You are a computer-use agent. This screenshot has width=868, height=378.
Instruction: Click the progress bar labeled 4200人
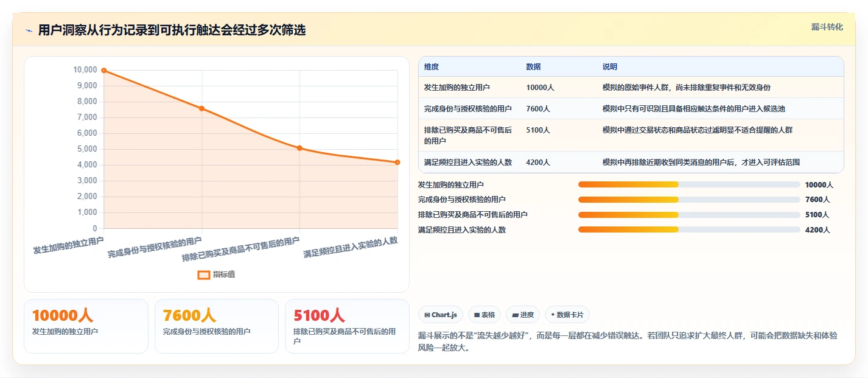point(689,229)
